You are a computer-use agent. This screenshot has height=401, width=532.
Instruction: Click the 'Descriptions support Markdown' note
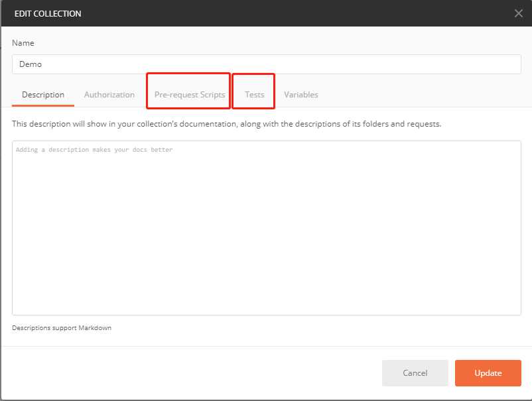(62, 328)
